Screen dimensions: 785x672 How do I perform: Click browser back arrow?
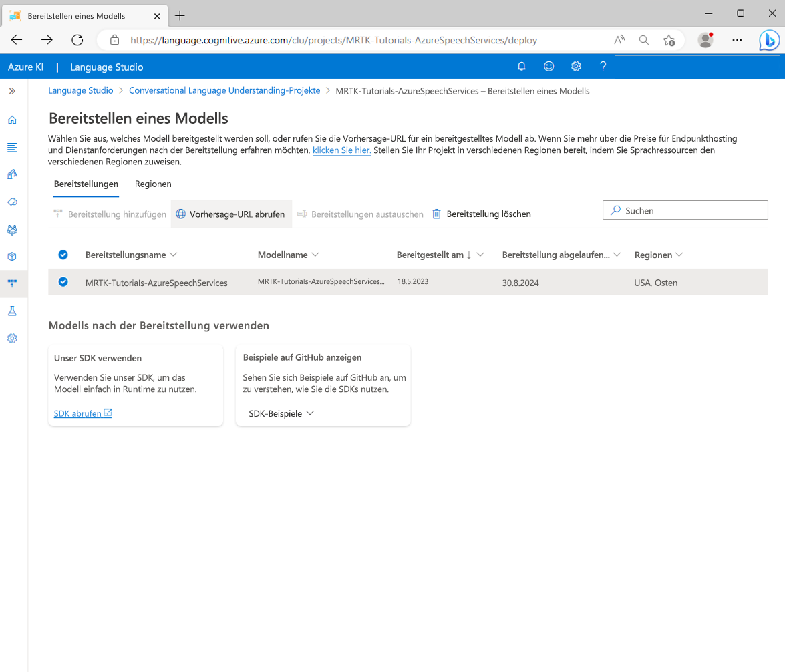pos(17,40)
